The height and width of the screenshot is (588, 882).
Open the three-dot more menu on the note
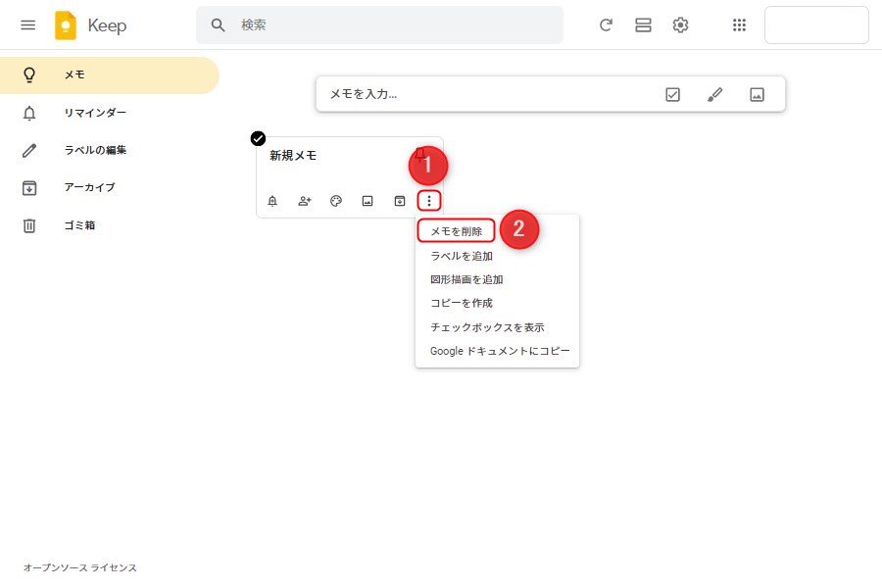point(429,201)
